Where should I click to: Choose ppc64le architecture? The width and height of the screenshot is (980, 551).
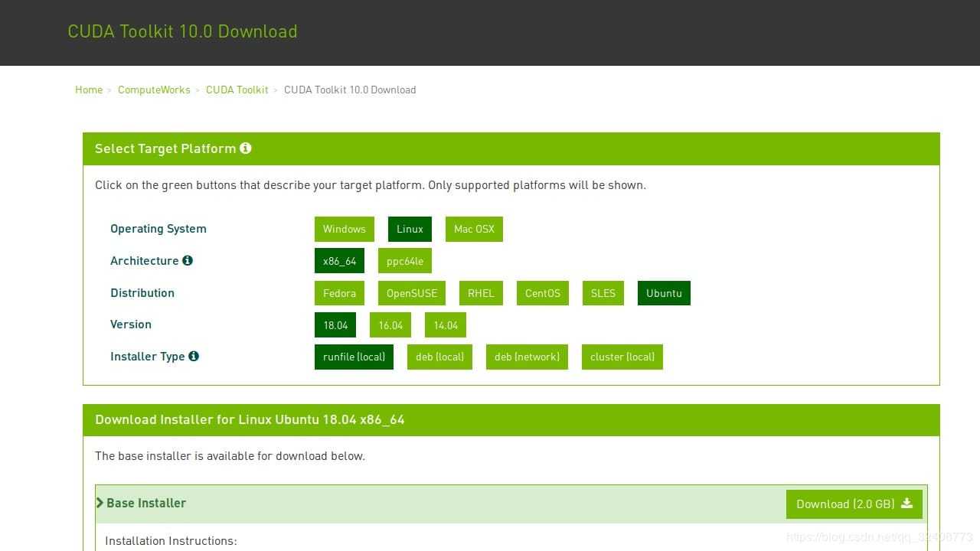[x=405, y=261]
